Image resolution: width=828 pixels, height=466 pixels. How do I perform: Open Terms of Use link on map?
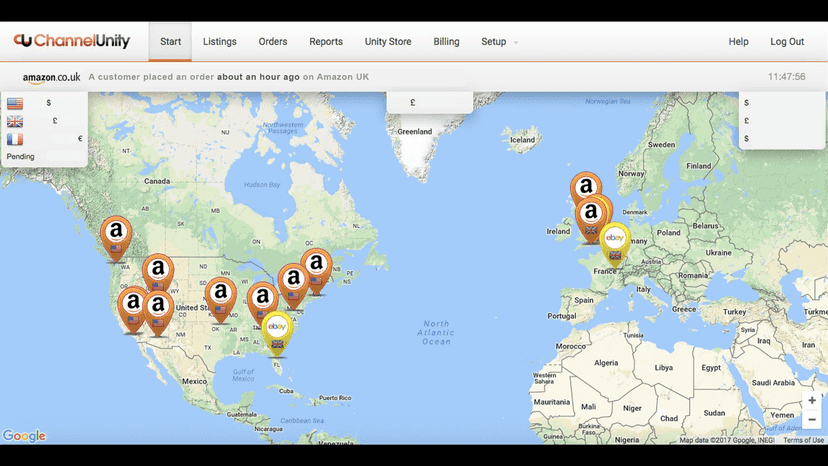point(803,440)
